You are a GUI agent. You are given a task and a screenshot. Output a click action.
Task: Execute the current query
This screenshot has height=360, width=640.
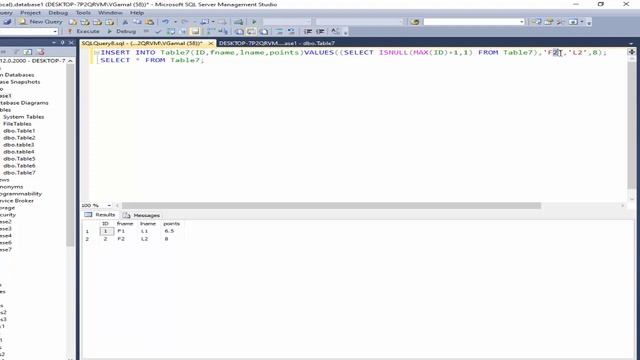click(84, 31)
